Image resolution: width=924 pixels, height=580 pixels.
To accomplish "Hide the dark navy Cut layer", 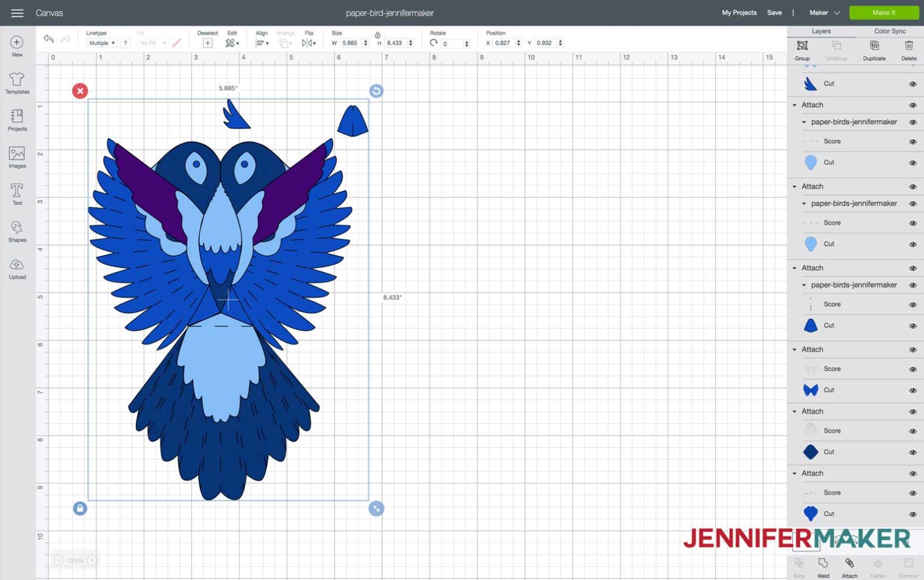I will pyautogui.click(x=913, y=452).
